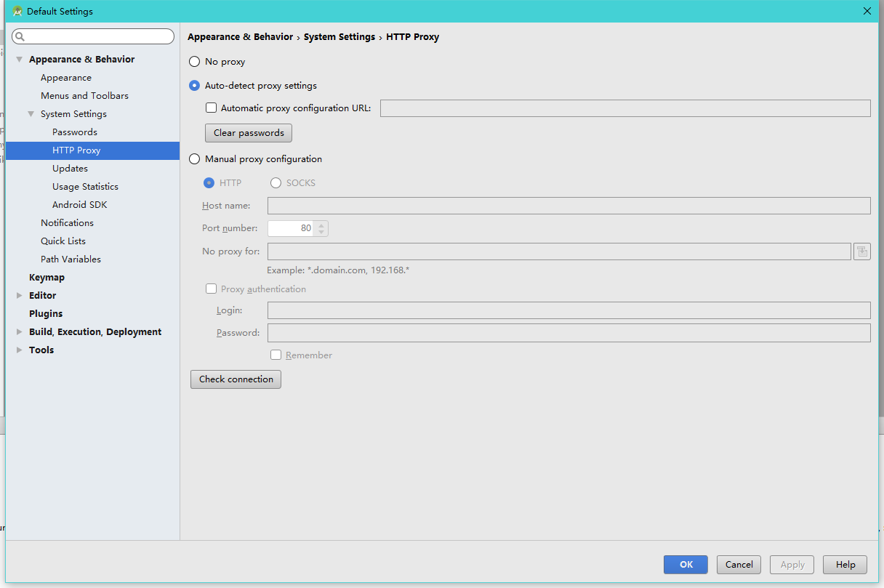Click the No proxy for expand icon
This screenshot has height=588, width=884.
pyautogui.click(x=862, y=251)
